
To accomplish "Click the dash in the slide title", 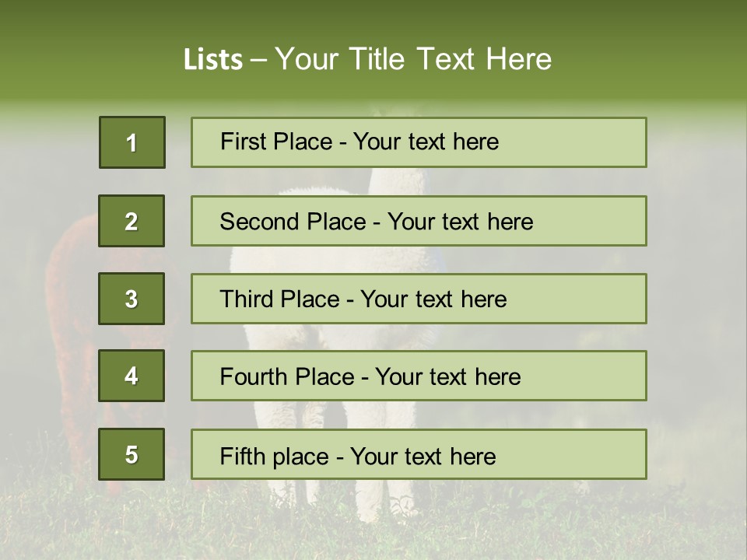I will (x=259, y=60).
